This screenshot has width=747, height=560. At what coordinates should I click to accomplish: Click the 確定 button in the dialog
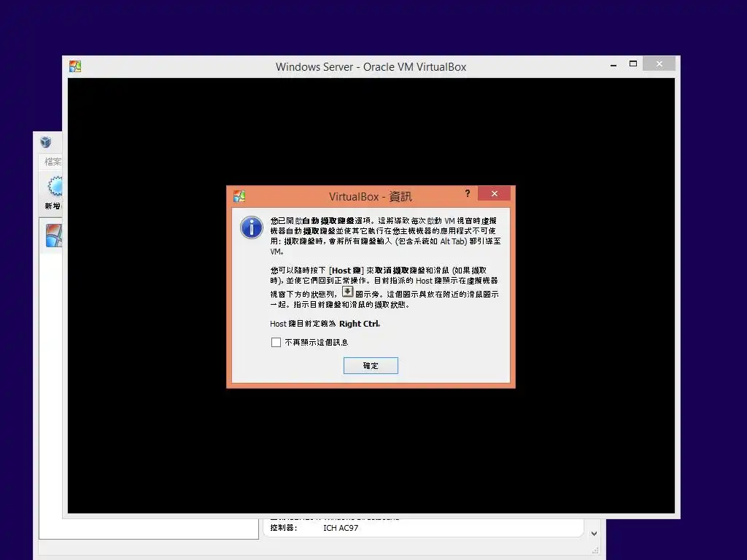click(x=371, y=366)
